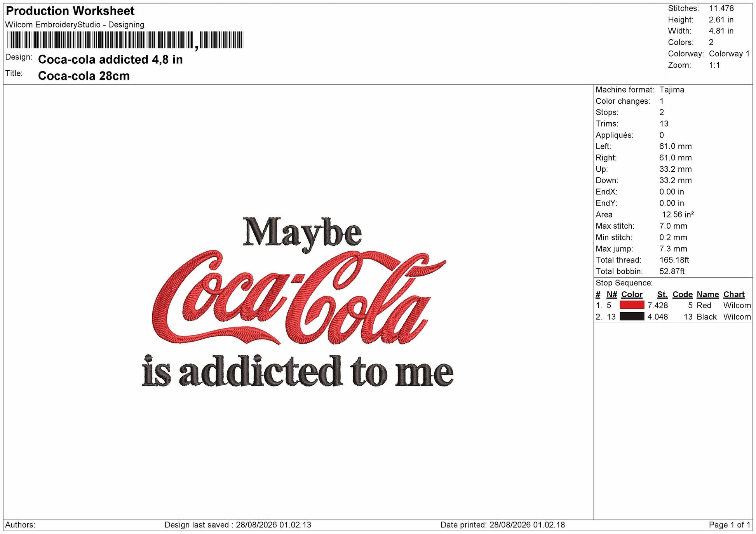Click the Machine format value Tajima
756x534 pixels.
click(672, 90)
